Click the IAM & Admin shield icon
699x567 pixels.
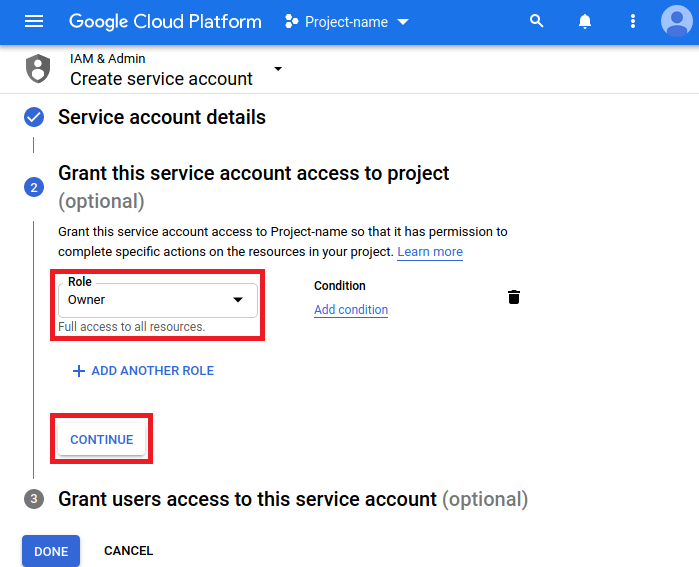[38, 69]
